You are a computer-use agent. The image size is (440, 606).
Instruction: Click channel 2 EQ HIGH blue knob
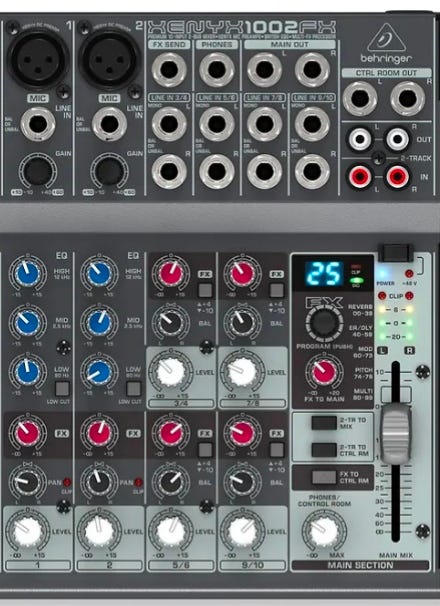click(99, 274)
